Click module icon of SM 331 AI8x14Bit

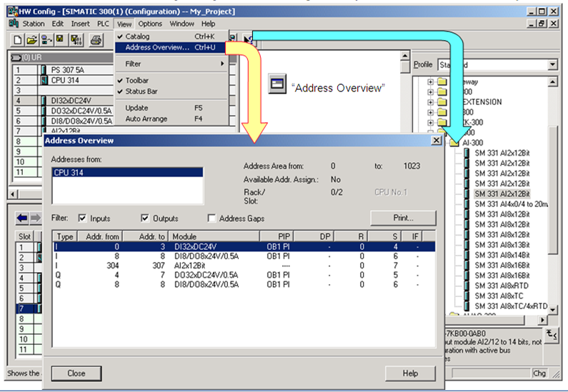467,255
